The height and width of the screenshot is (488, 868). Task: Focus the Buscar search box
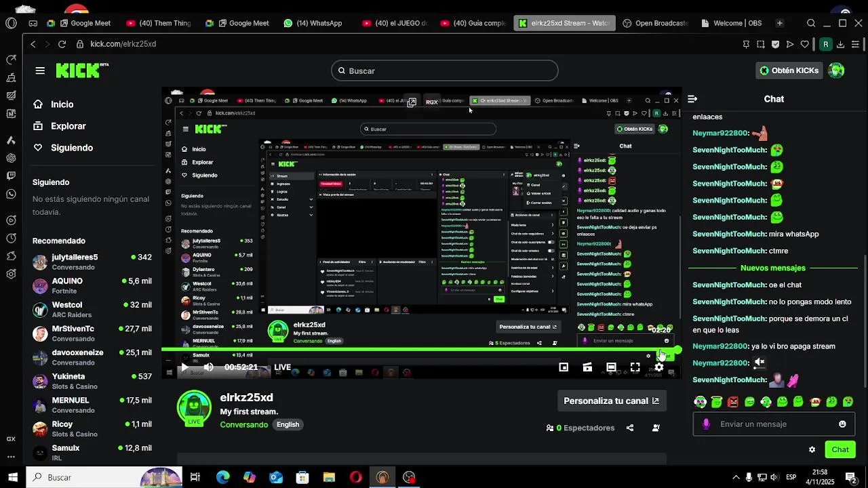click(x=445, y=70)
